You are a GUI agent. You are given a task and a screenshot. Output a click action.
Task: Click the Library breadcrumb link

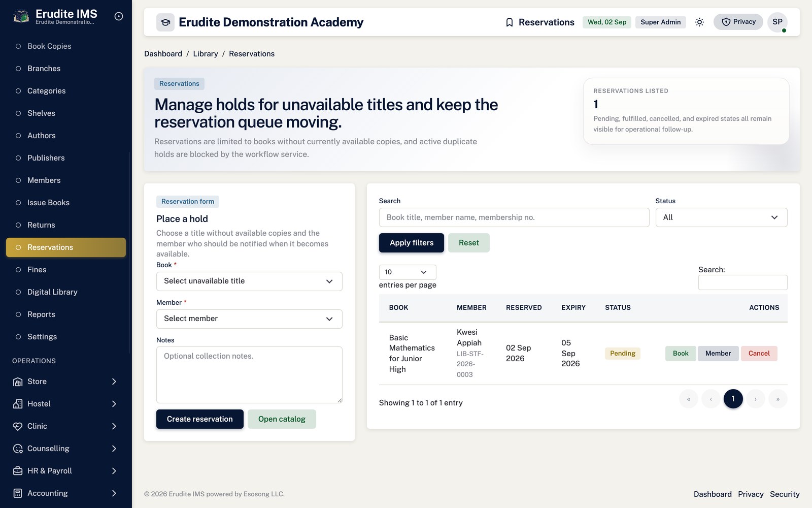click(x=206, y=54)
